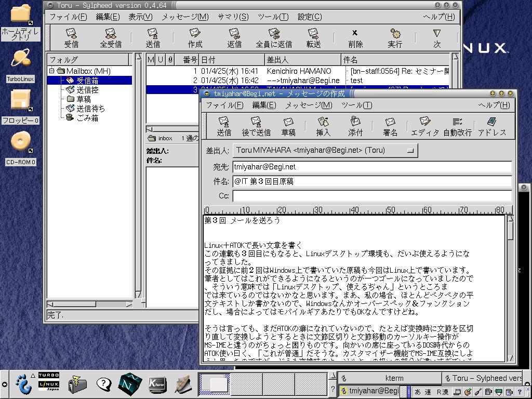Select the 受信箱 (Inbox) folder
The image size is (532, 399).
click(87, 81)
